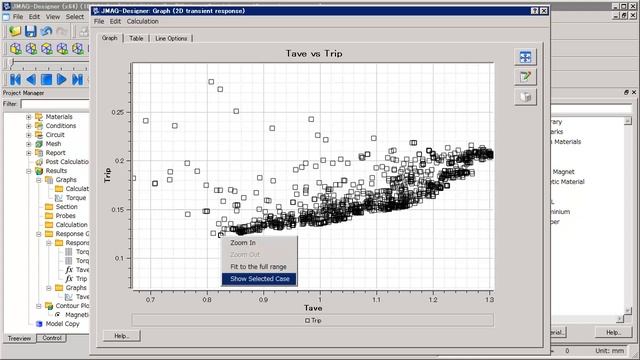
Task: Click the Trip function fx icon
Action: [69, 278]
